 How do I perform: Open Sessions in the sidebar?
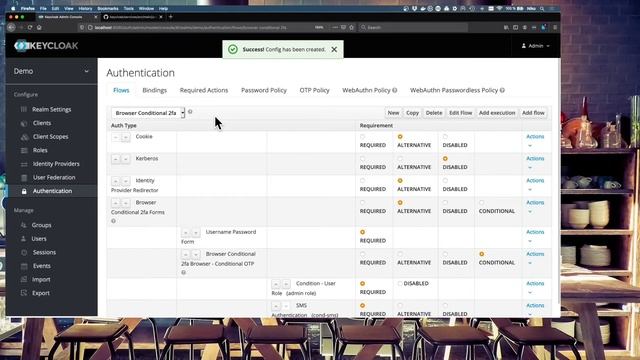pos(44,252)
